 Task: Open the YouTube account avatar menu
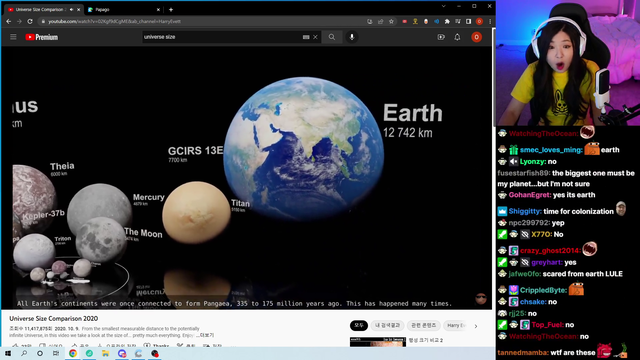pyautogui.click(x=476, y=37)
